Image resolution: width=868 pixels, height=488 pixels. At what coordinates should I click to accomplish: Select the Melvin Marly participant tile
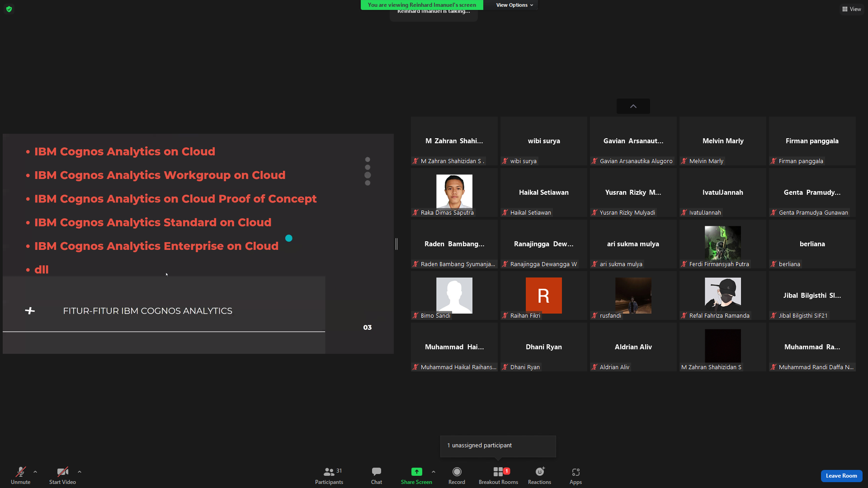click(x=723, y=141)
